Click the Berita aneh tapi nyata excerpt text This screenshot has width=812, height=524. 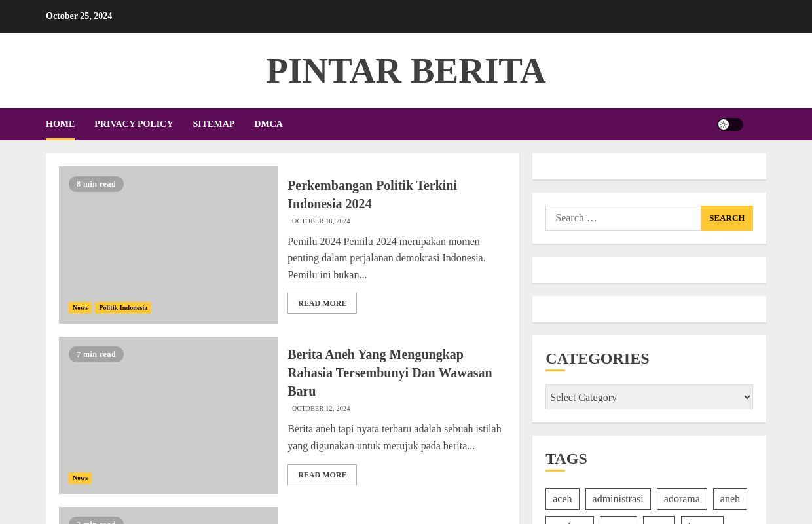[394, 438]
